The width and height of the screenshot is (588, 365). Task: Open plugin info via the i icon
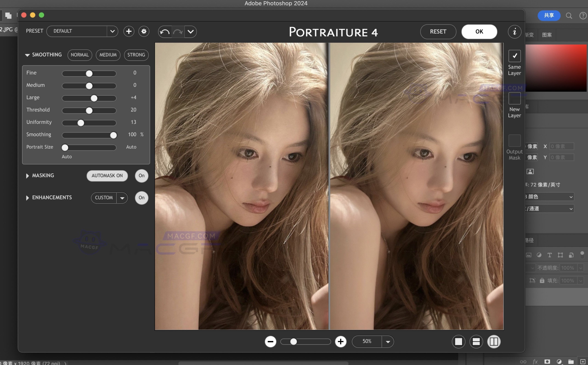514,32
